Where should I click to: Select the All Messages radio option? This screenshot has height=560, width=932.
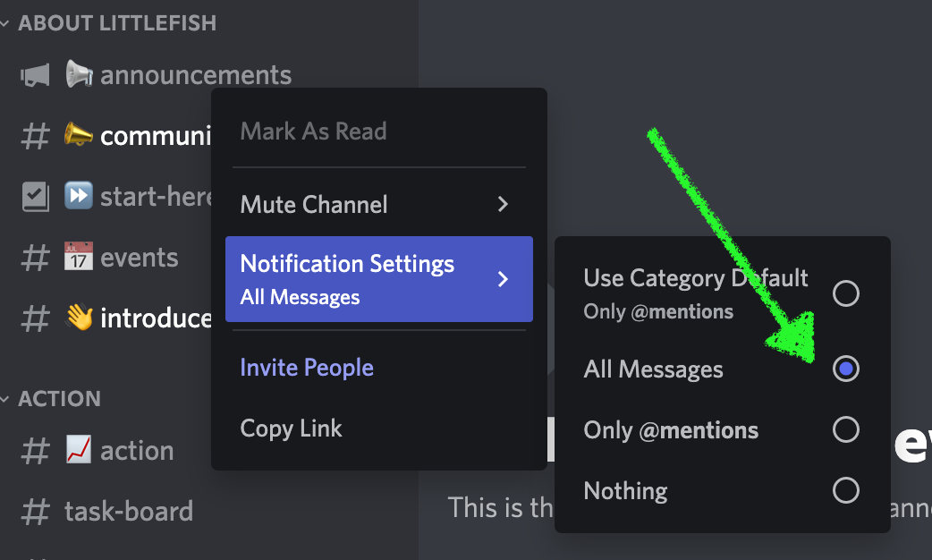tap(845, 369)
